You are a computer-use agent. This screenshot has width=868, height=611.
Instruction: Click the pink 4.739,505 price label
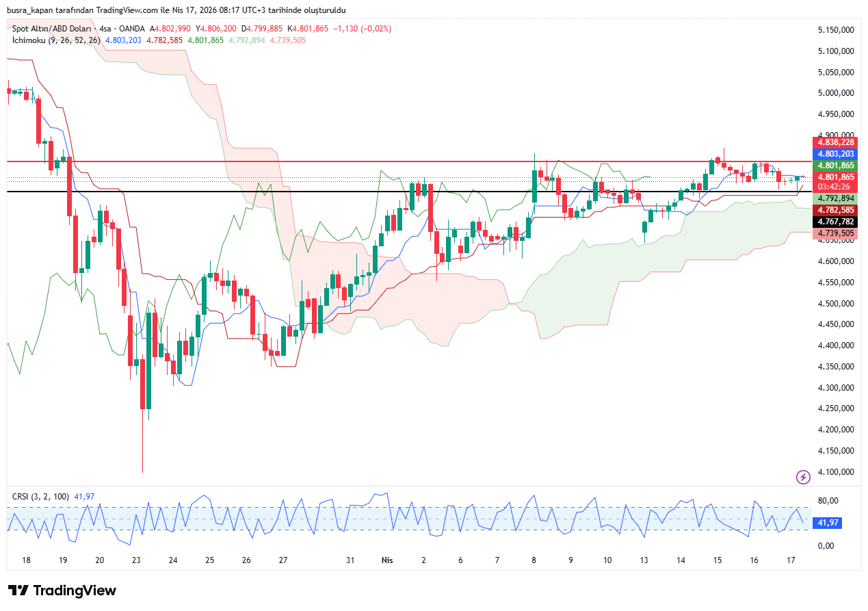834,233
